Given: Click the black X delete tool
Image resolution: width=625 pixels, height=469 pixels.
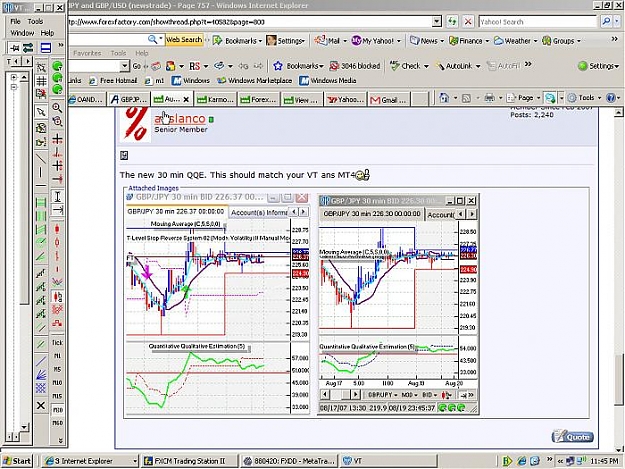Looking at the screenshot, I should 41,405.
